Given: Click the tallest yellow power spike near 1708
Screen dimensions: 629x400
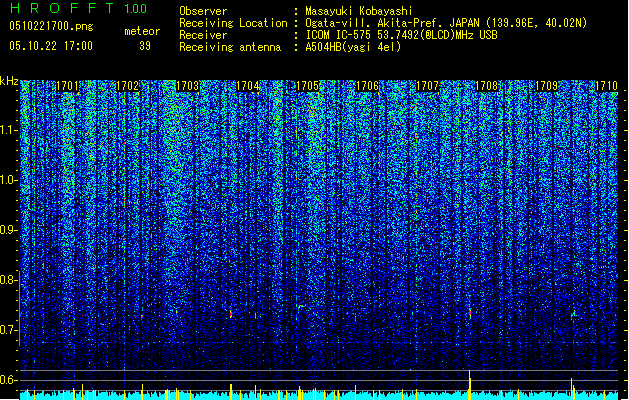Looking at the screenshot, I should click(x=469, y=385).
